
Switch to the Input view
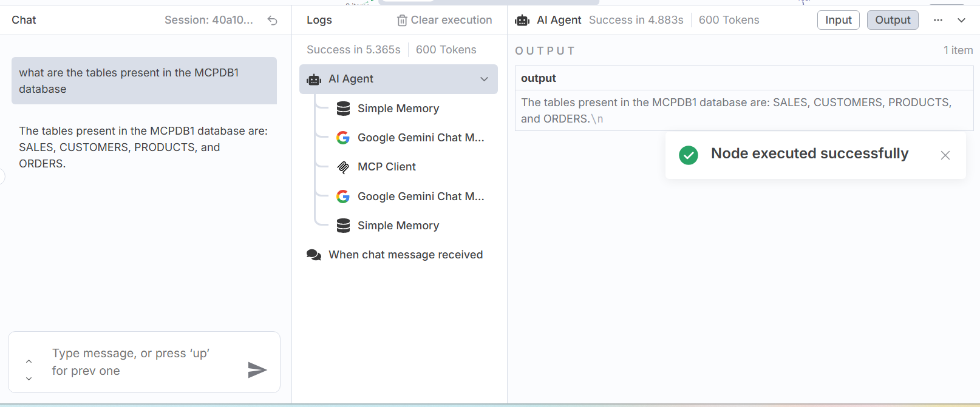pyautogui.click(x=838, y=20)
